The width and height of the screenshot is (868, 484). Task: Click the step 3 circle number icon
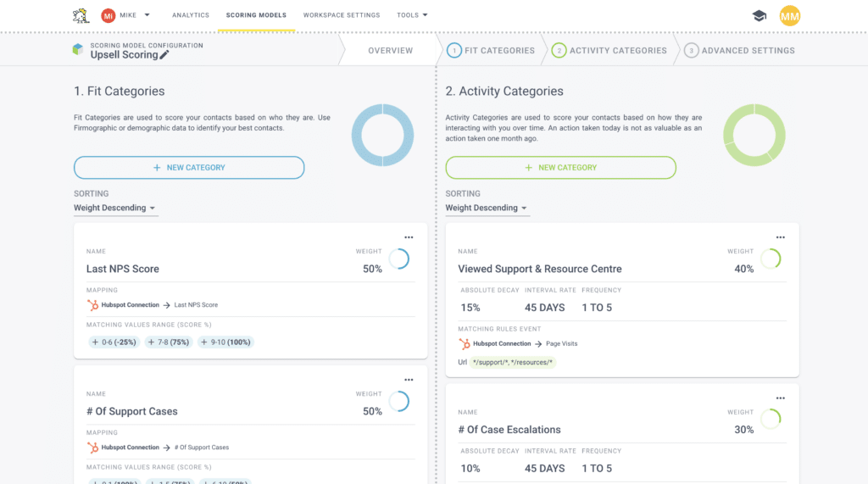tap(692, 50)
